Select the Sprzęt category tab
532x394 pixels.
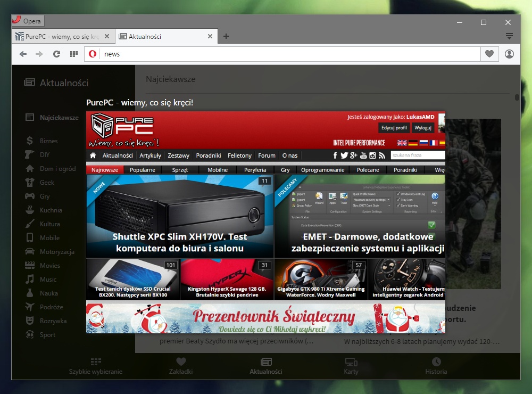point(180,170)
